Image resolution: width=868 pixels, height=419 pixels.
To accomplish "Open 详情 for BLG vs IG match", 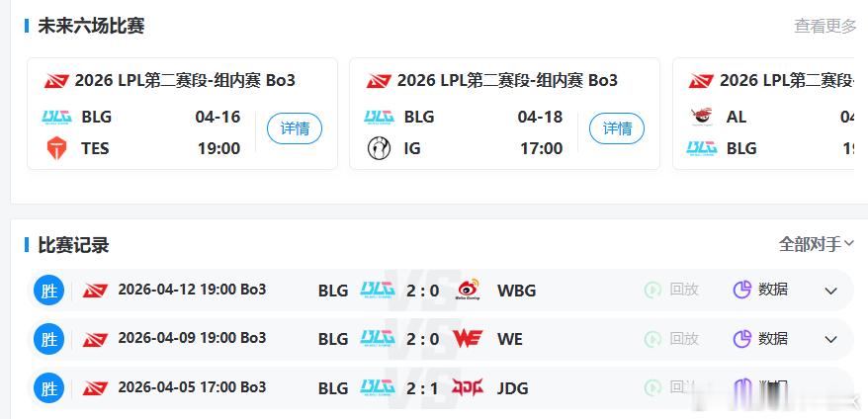I will point(617,128).
